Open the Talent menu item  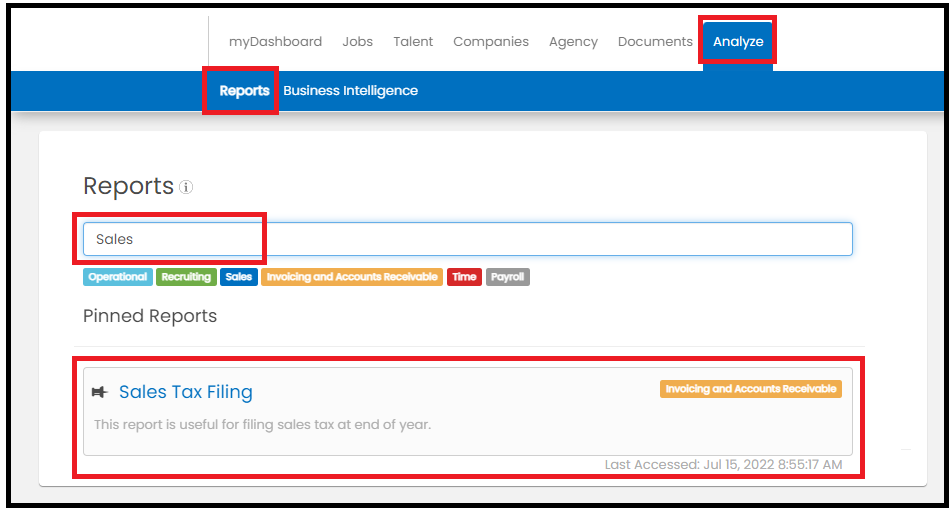click(x=413, y=42)
